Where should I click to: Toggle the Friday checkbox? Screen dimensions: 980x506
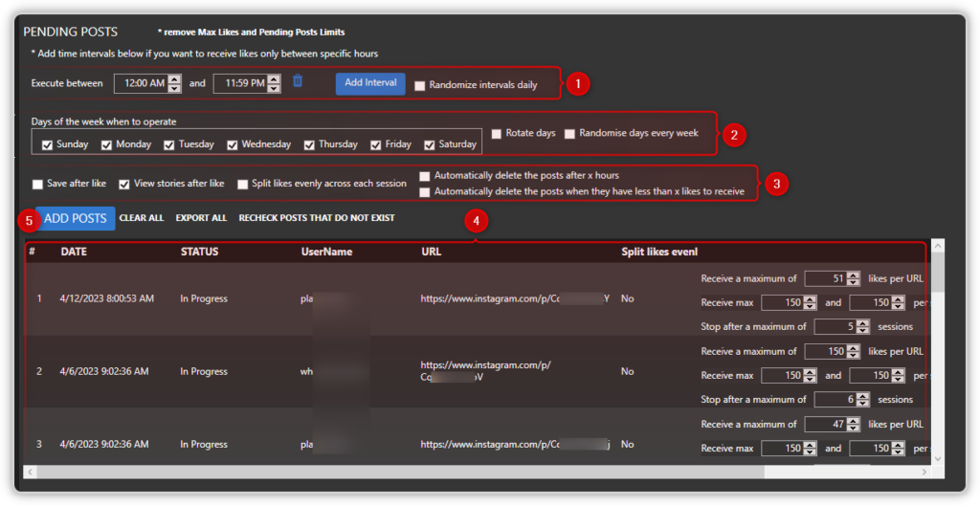375,145
